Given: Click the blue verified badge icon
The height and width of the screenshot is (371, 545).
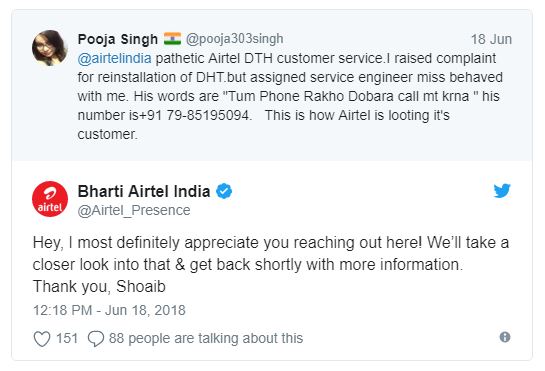Looking at the screenshot, I should tap(224, 191).
